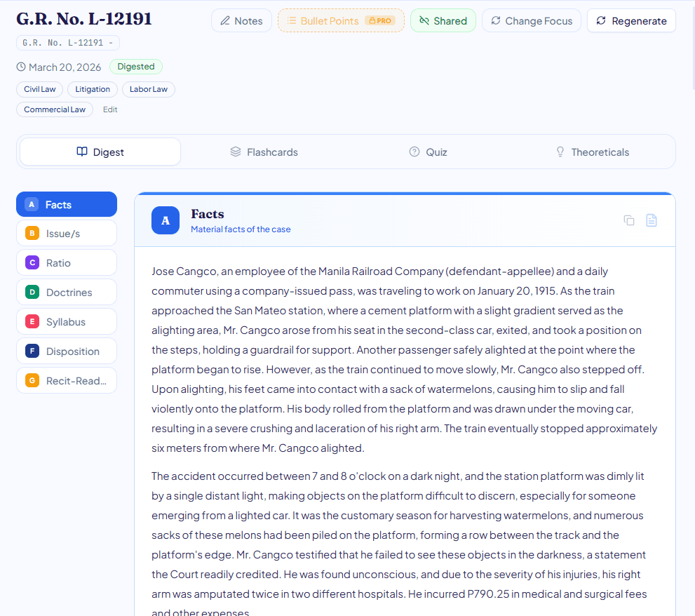695x616 pixels.
Task: Switch to the Flashcards tab
Action: coord(264,152)
